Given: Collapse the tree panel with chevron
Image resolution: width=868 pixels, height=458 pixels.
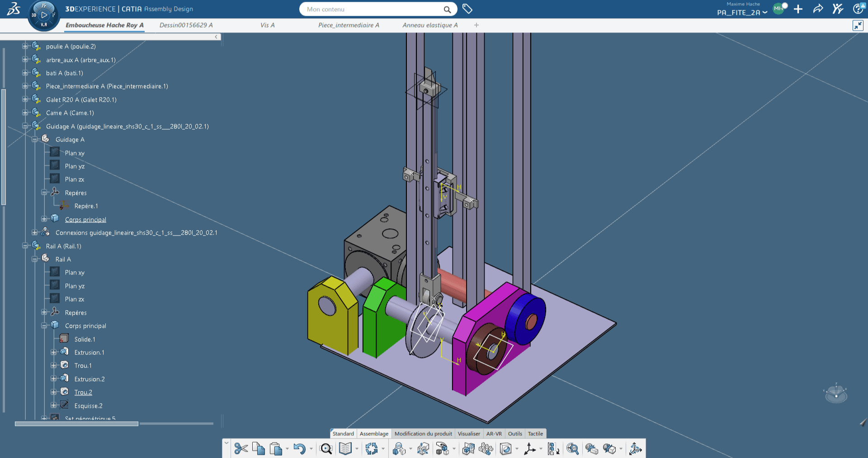Looking at the screenshot, I should click(216, 37).
